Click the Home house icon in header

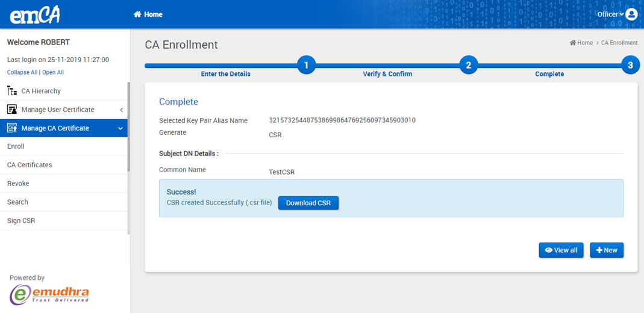(137, 14)
